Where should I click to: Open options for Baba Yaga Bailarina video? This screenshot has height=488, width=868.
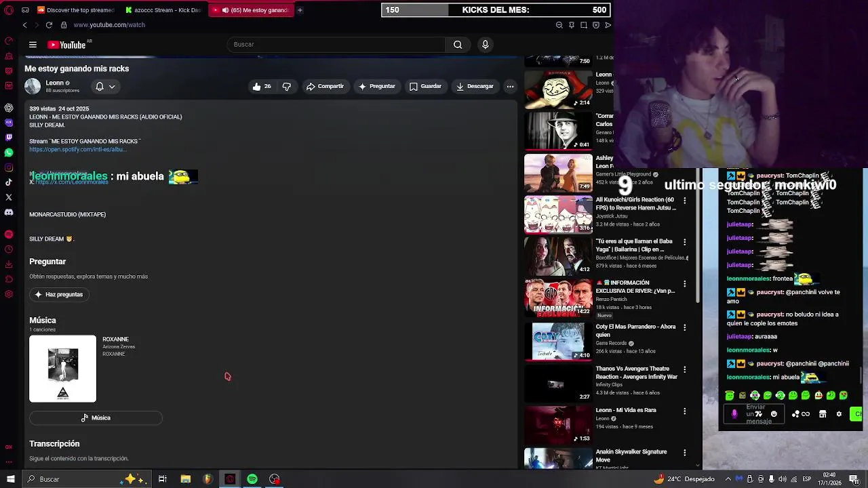click(684, 242)
